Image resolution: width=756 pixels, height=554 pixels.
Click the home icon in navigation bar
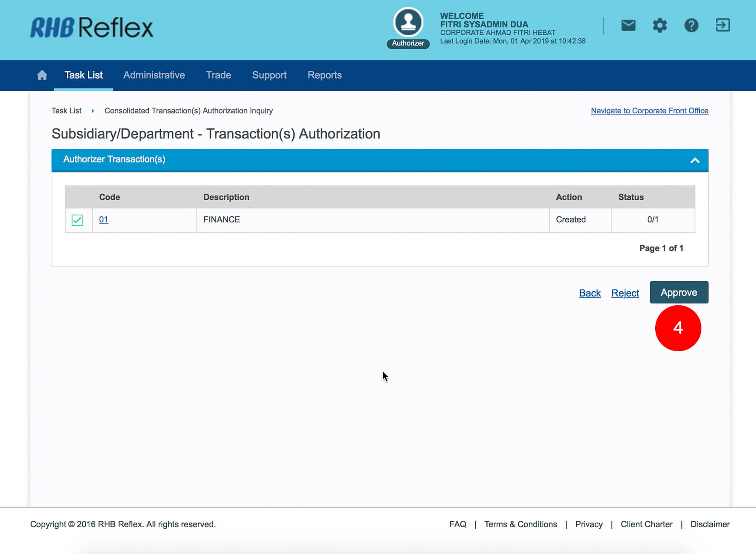point(42,75)
